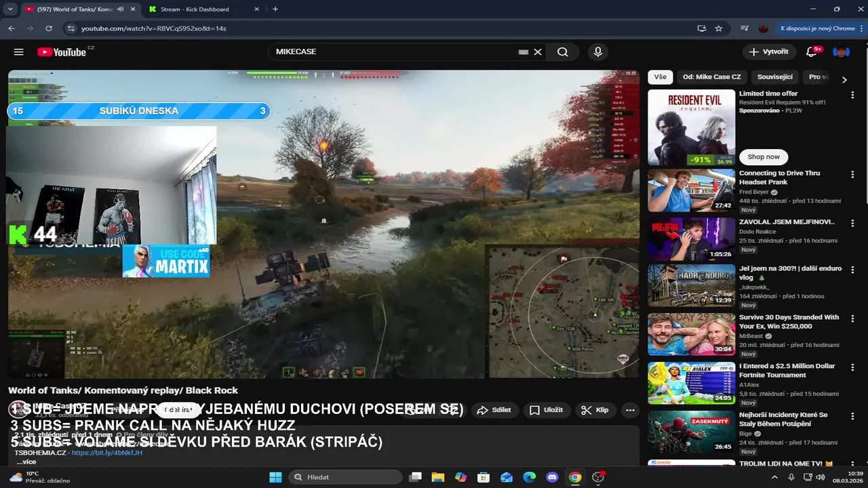
Task: Open Microsoft Store from the taskbar
Action: pyautogui.click(x=483, y=477)
